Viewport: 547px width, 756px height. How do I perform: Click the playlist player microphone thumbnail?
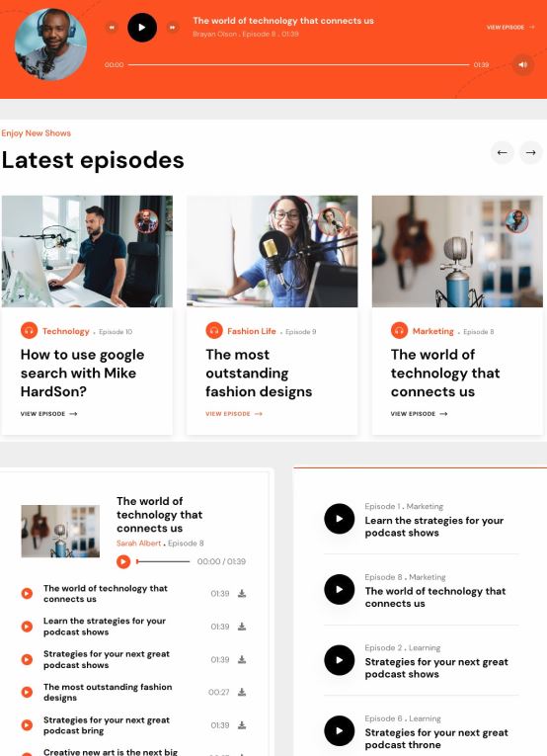click(60, 532)
